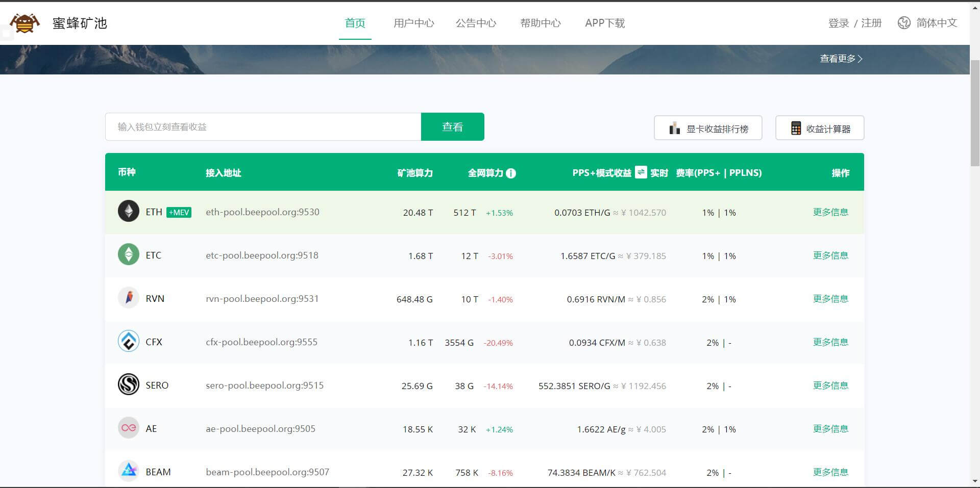Open 更多信息 for ETH row
This screenshot has height=488, width=980.
coord(830,212)
